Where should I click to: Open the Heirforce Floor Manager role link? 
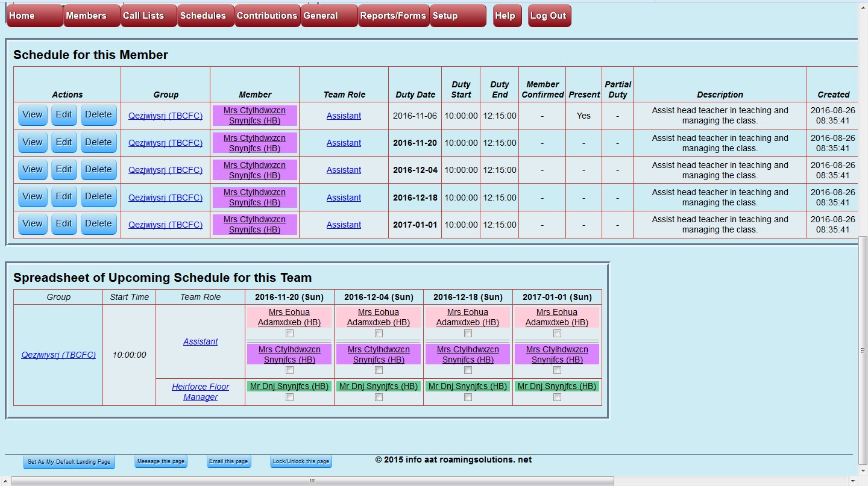[200, 392]
